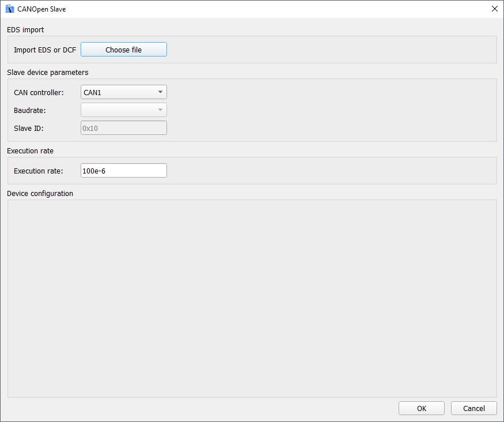Click the 'Device configuration' section heading

pyautogui.click(x=40, y=194)
